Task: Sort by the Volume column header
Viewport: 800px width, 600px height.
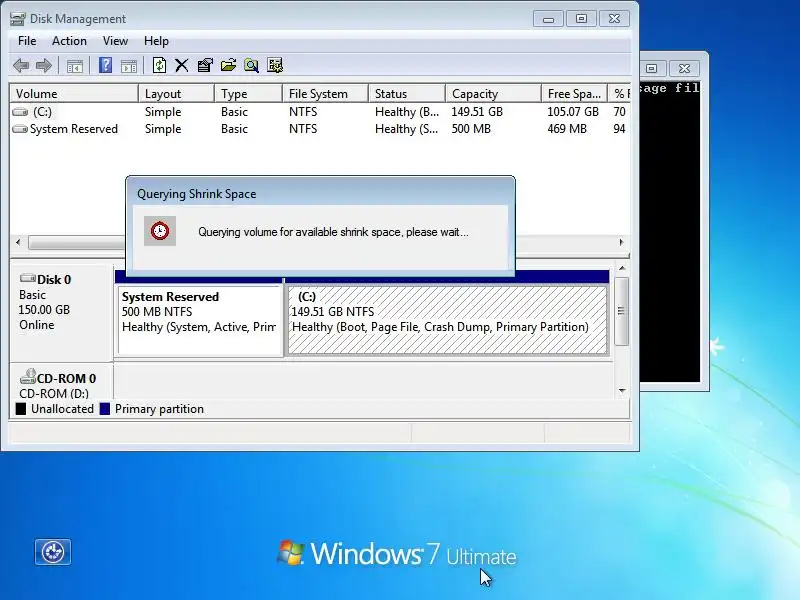Action: [74, 94]
